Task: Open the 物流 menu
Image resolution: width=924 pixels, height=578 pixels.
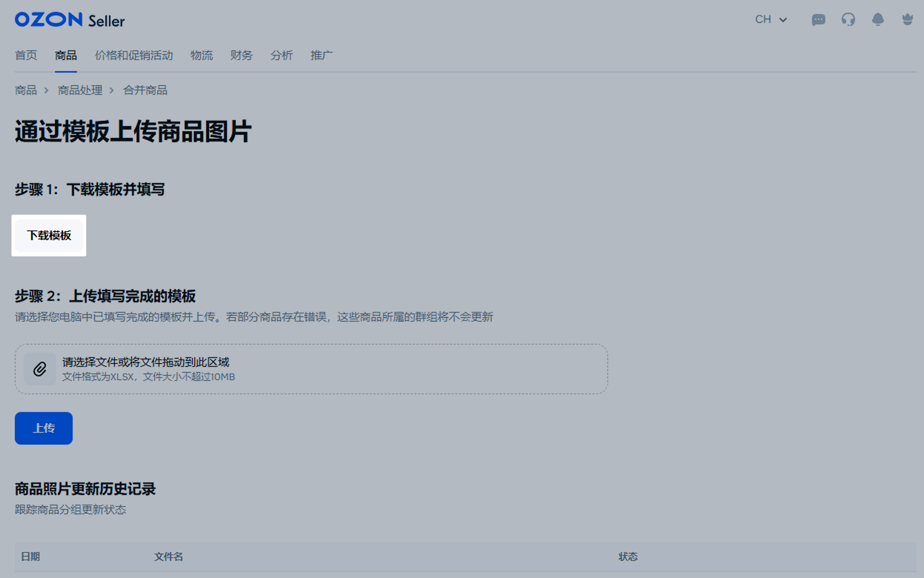Action: click(x=202, y=55)
